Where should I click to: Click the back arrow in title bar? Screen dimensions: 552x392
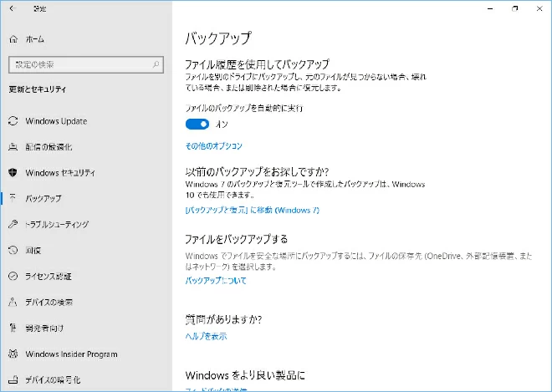tap(13, 8)
